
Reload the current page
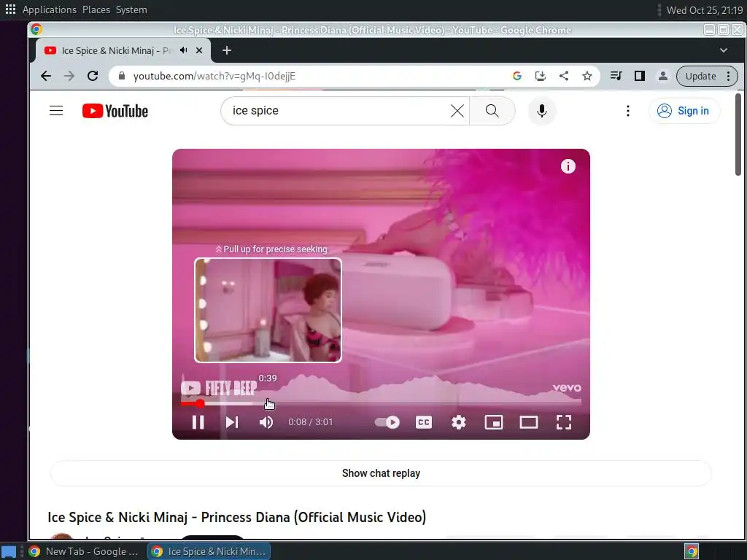point(93,76)
